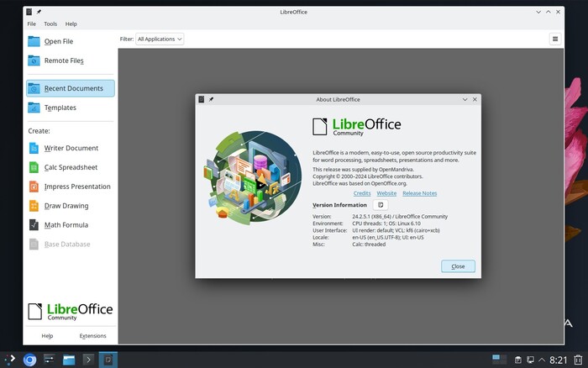This screenshot has width=588, height=368.
Task: Click the Open File folder icon
Action: click(x=34, y=41)
